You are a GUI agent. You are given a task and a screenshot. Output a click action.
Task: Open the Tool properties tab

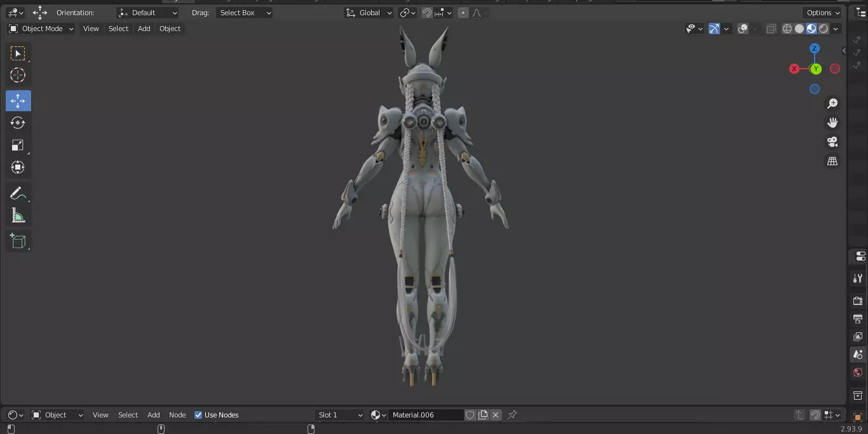click(x=858, y=278)
